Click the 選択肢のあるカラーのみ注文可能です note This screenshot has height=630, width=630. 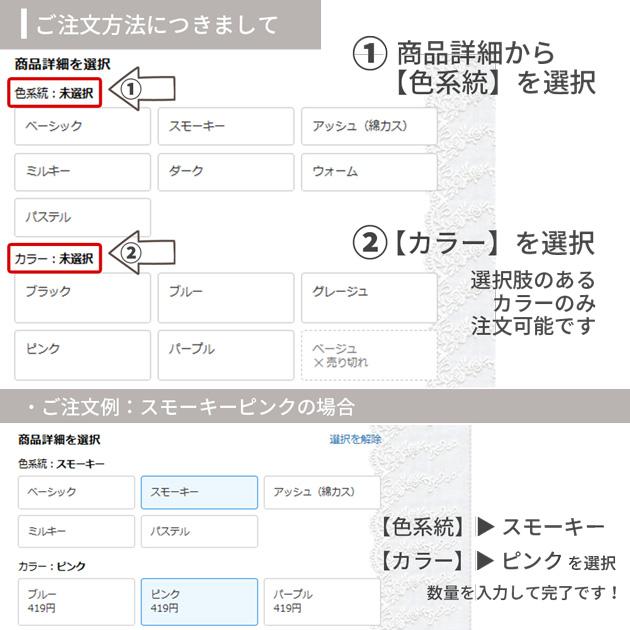(x=533, y=303)
